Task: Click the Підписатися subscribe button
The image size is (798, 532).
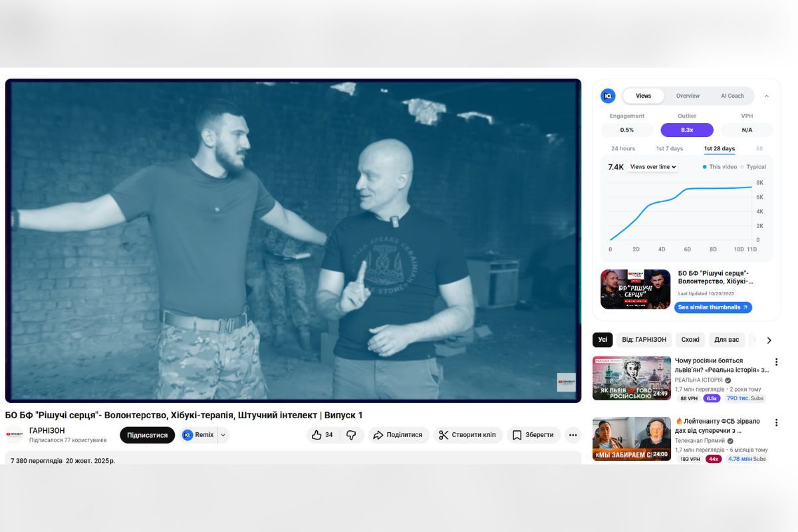Action: [x=146, y=434]
